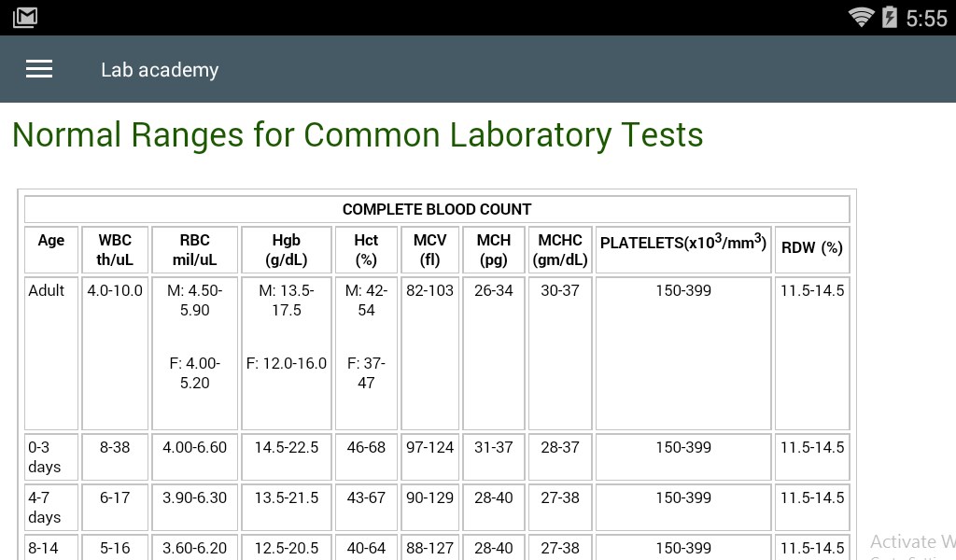
Task: Tap the Wi-Fi status icon
Action: [x=860, y=18]
